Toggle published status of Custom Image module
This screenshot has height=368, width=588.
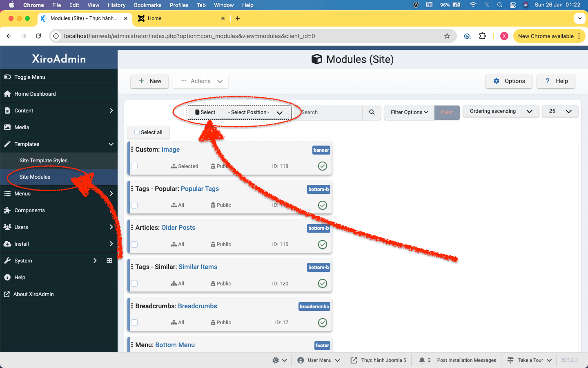[x=323, y=166]
